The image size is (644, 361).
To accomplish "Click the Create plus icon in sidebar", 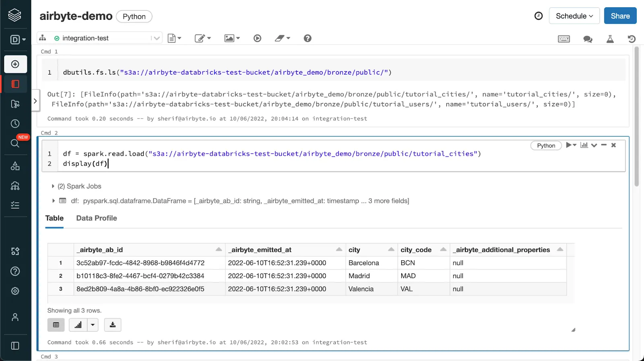I will [15, 64].
